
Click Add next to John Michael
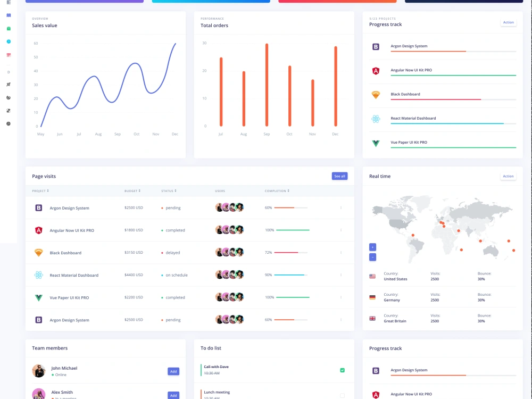173,371
